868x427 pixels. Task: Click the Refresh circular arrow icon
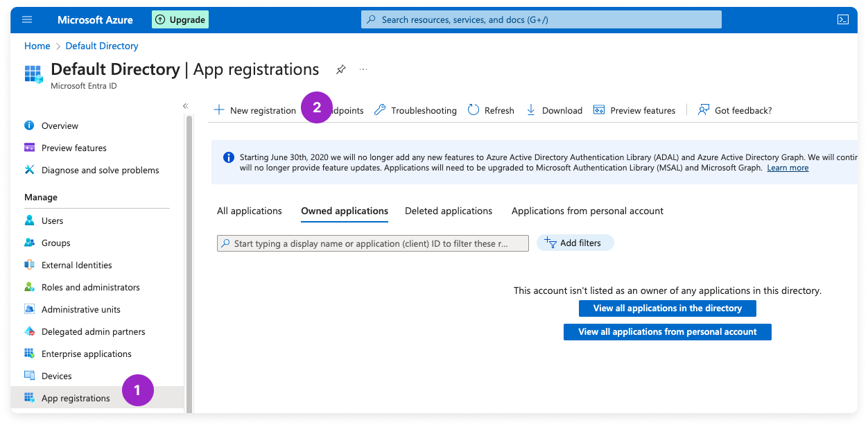tap(474, 110)
